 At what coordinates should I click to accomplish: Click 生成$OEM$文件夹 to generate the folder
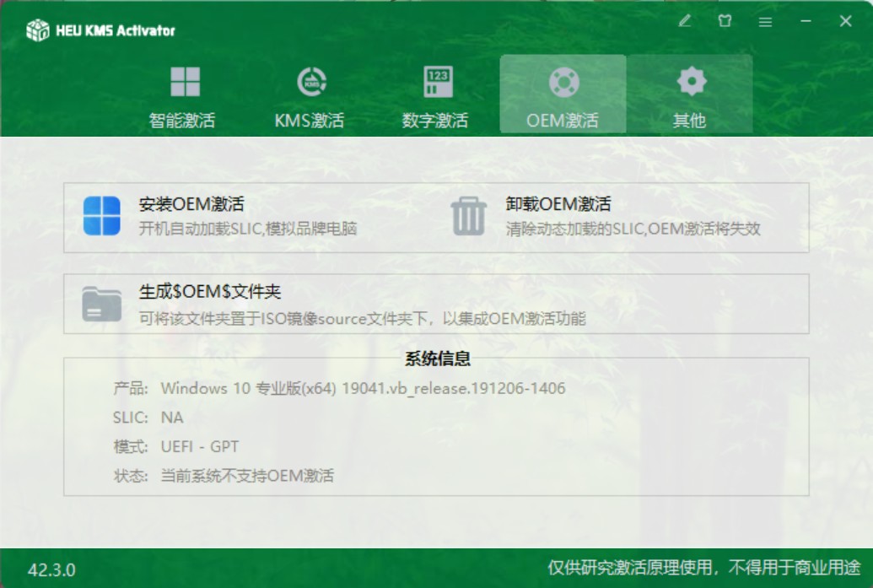334,304
